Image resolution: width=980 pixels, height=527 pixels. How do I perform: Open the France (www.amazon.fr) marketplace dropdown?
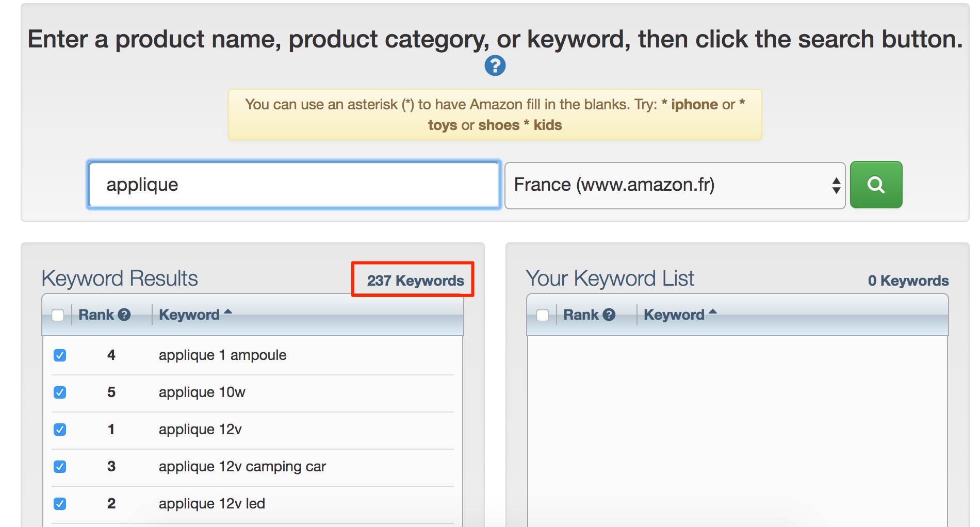[675, 185]
